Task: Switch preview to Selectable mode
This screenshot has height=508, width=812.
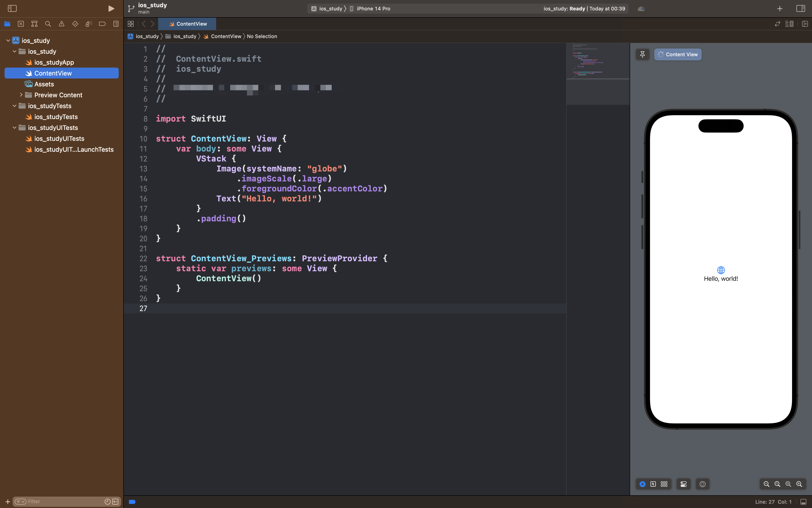Action: coord(653,484)
